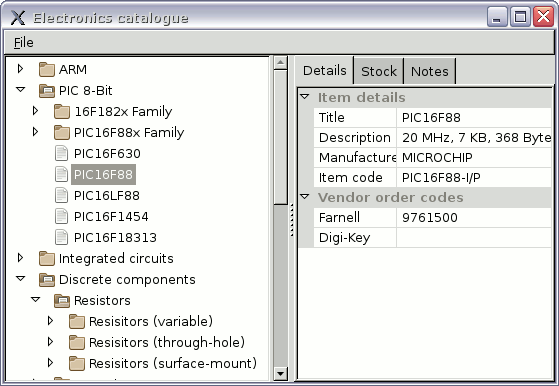Select the PIC16F18313 tree item

(115, 238)
